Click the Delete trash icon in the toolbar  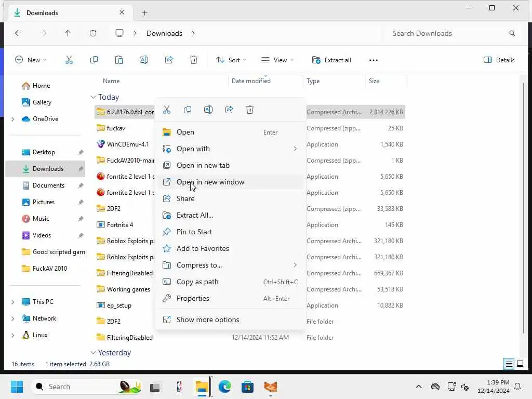point(194,60)
